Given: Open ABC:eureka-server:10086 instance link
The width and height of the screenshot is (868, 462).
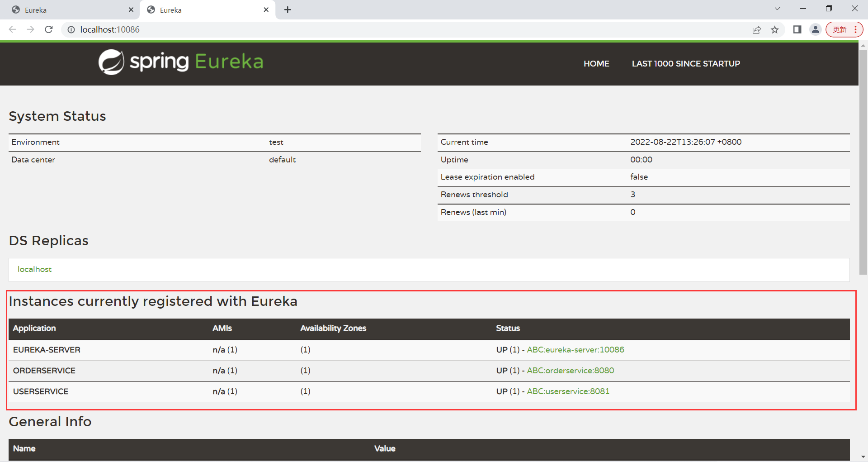Looking at the screenshot, I should point(576,350).
